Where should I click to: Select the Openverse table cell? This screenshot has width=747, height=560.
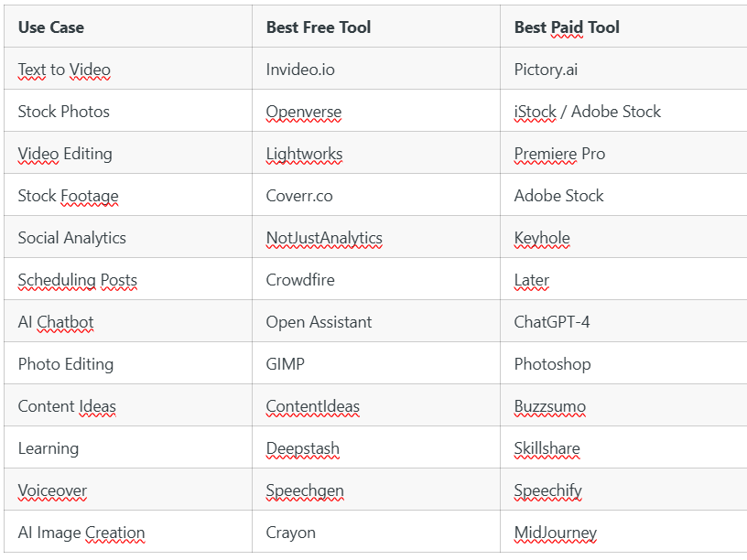(x=376, y=111)
